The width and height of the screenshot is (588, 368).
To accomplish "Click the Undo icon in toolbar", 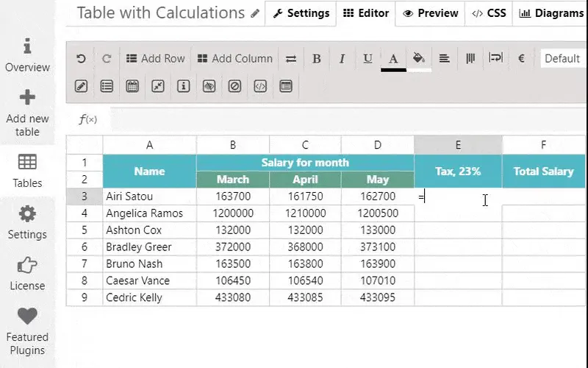I will coord(81,59).
